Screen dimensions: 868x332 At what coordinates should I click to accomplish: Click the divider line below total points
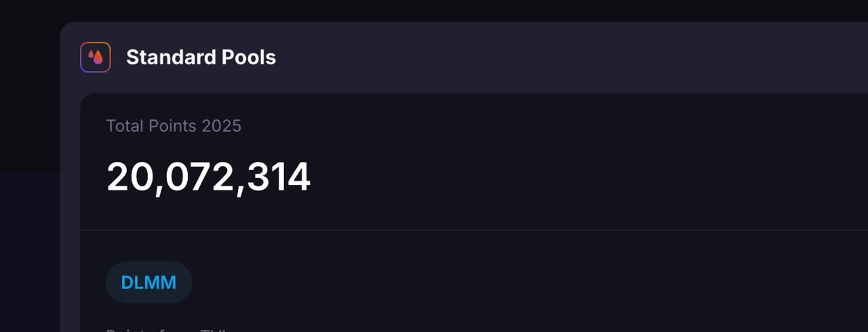[474, 230]
